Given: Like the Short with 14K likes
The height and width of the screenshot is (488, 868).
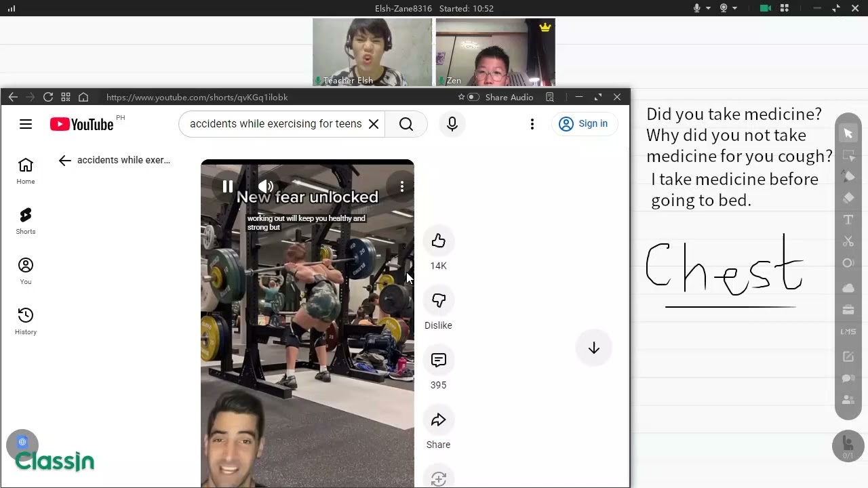Looking at the screenshot, I should click(x=439, y=241).
